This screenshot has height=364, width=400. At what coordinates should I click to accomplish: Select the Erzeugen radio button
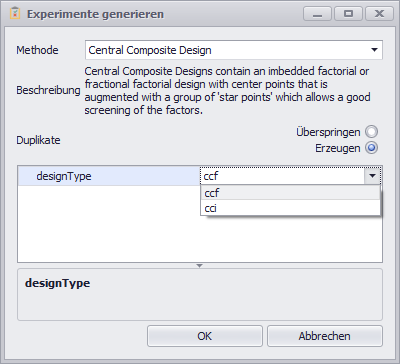[371, 148]
